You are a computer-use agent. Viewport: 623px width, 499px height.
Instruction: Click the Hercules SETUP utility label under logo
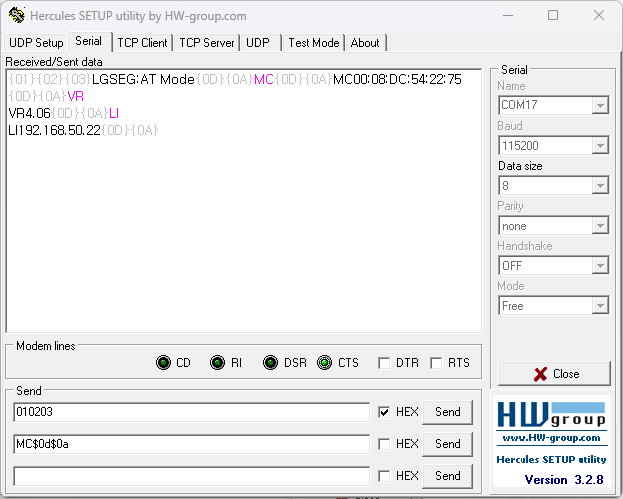click(x=551, y=459)
